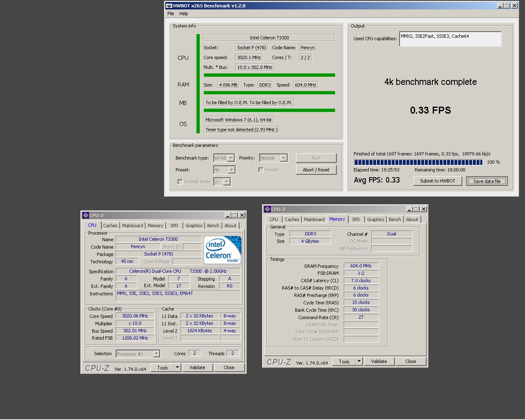Click the Avg FPS: 0.33 text
Image resolution: width=525 pixels, height=420 pixels.
pyautogui.click(x=377, y=180)
